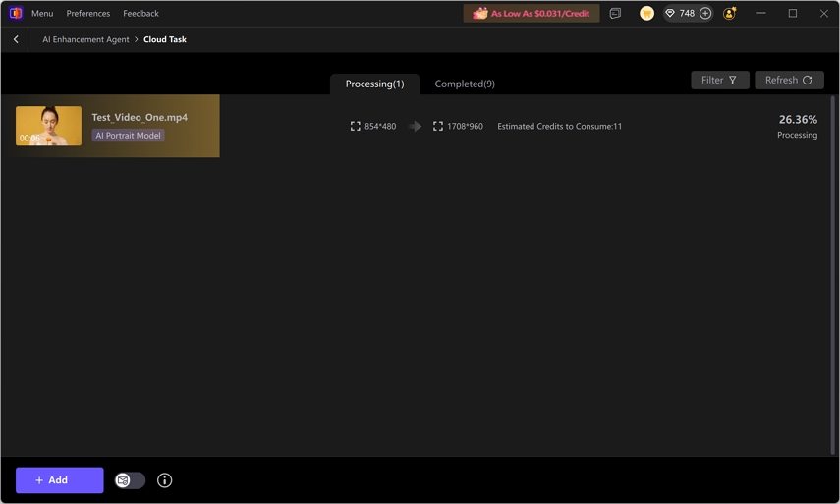Click the Processing status label
This screenshot has height=504, width=840.
pyautogui.click(x=797, y=135)
